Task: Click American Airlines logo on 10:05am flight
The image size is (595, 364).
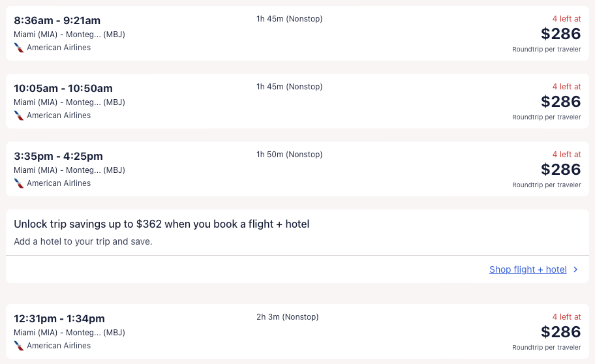Action: [x=19, y=115]
